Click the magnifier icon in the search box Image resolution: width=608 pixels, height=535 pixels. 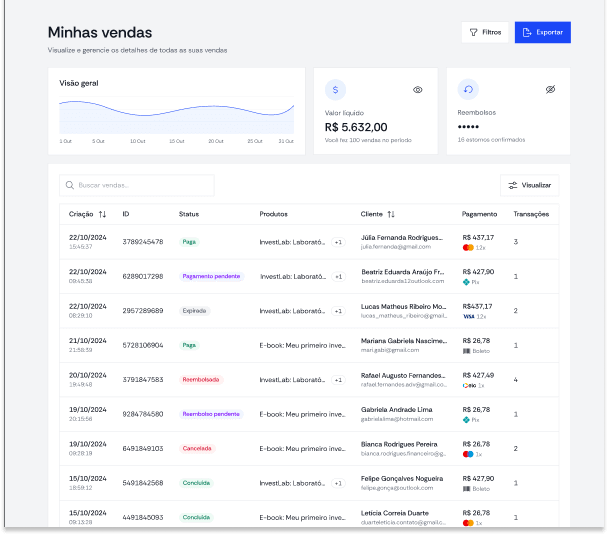(70, 185)
